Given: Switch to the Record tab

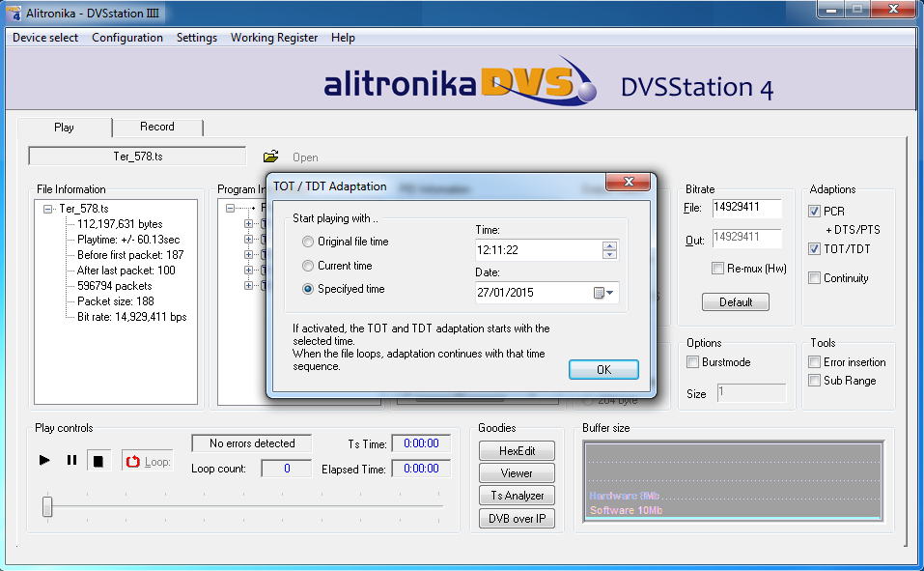Looking at the screenshot, I should click(x=157, y=127).
